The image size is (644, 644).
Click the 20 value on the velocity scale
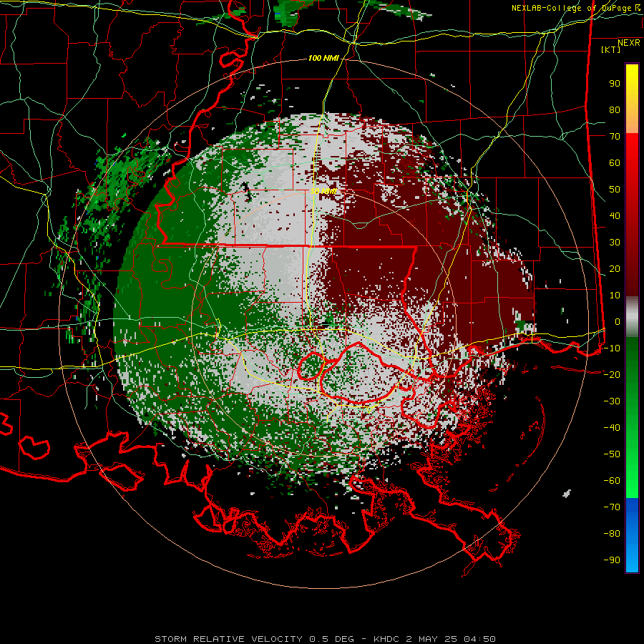pos(615,268)
